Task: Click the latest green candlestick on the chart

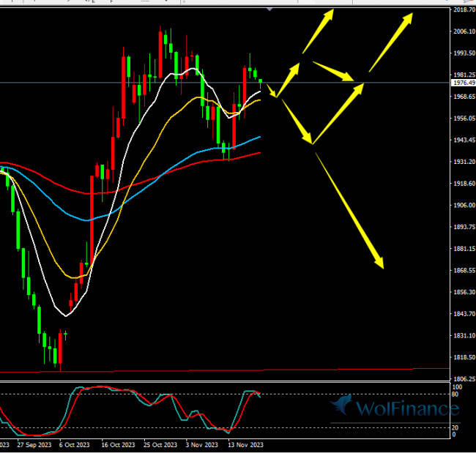Action: [261, 82]
